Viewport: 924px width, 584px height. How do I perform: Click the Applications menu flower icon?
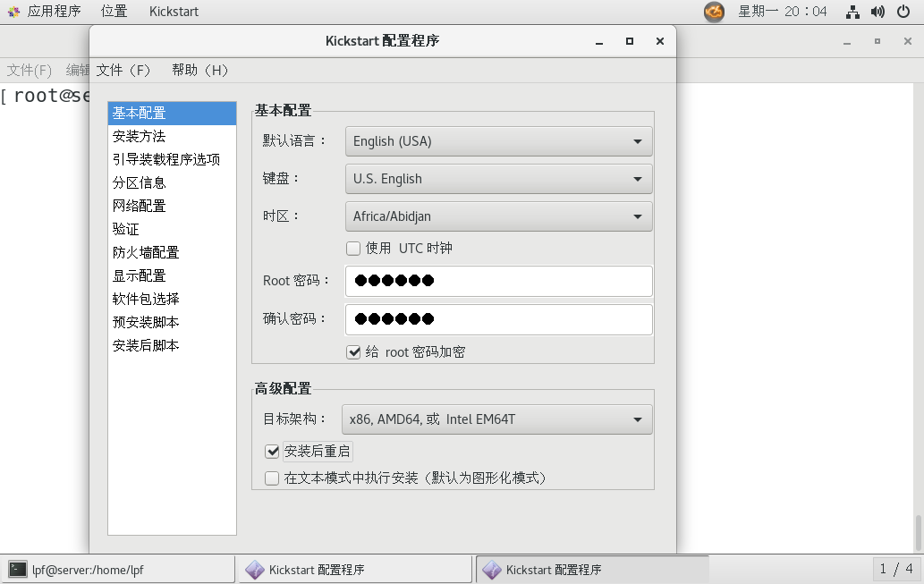13,12
